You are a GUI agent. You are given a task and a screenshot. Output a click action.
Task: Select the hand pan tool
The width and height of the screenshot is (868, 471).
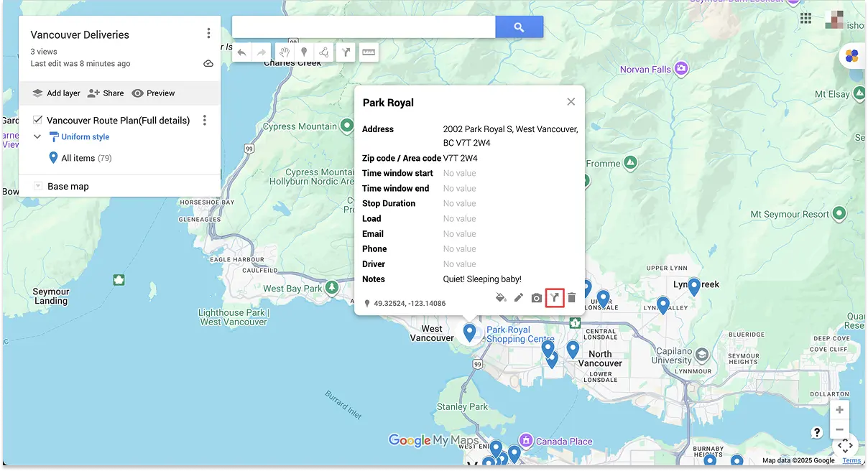tap(284, 52)
